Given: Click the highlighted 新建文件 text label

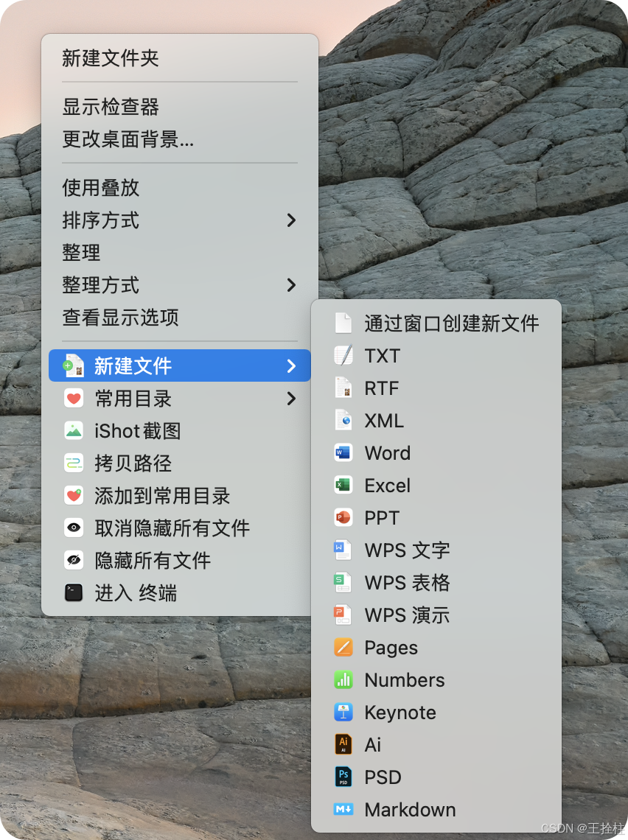Looking at the screenshot, I should point(133,365).
